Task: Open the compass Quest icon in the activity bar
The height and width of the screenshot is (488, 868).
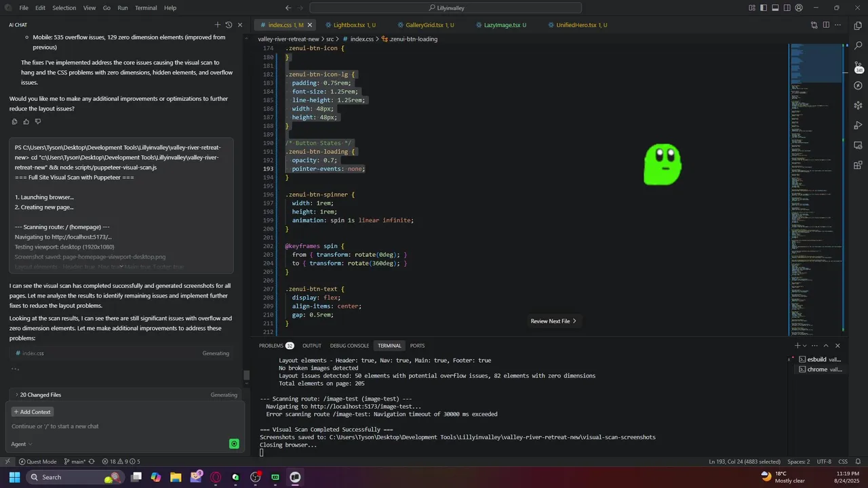Action: pos(858,86)
